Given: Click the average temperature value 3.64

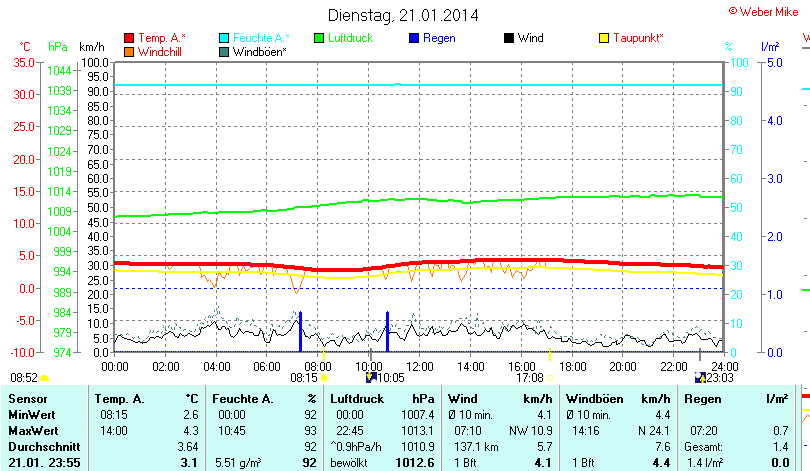Looking at the screenshot, I should tap(188, 447).
